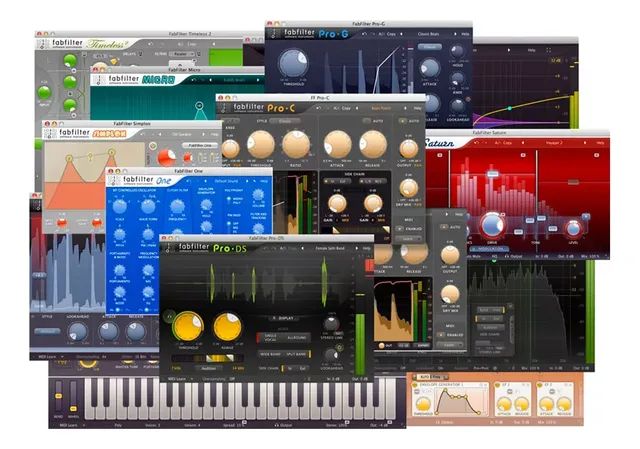Click the Copy button in Saturn header
Image resolution: width=640 pixels, height=449 pixels.
507,143
